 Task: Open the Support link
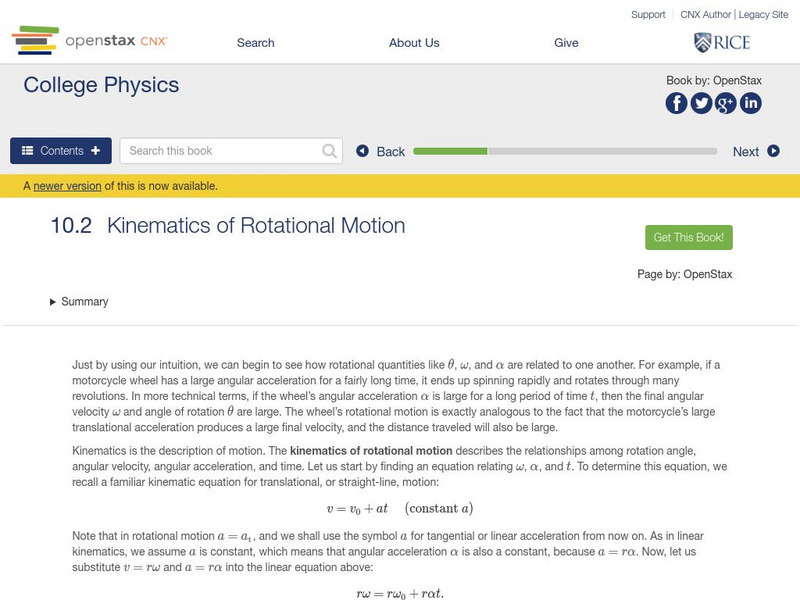click(x=648, y=15)
